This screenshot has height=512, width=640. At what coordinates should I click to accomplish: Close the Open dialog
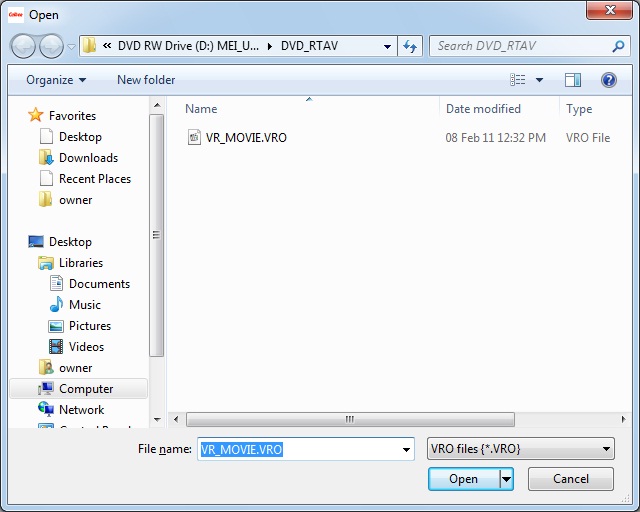(x=609, y=10)
